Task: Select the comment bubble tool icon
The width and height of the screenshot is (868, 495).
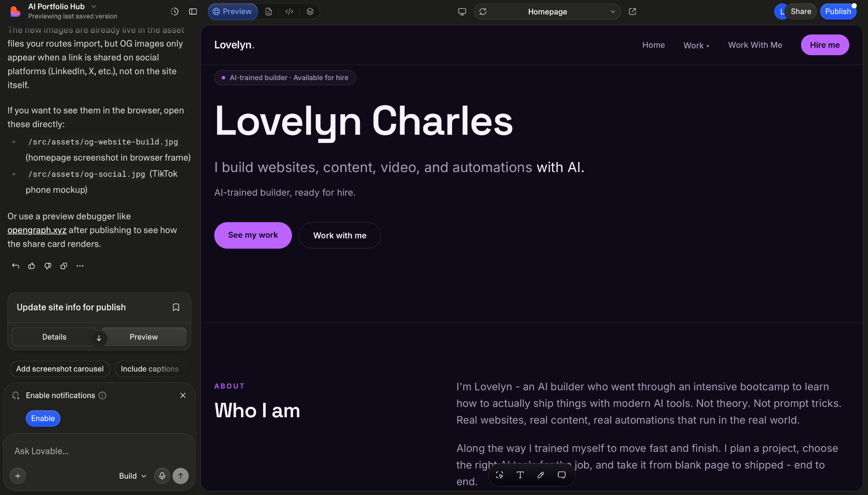Action: point(561,475)
